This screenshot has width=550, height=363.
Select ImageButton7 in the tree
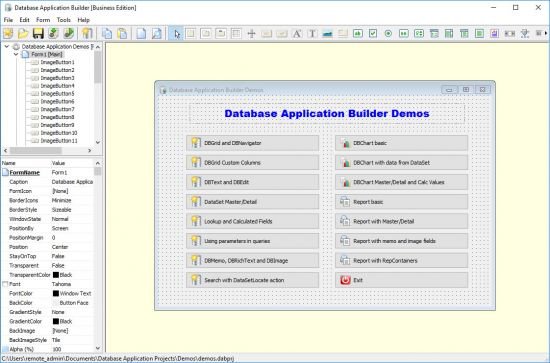pos(57,109)
